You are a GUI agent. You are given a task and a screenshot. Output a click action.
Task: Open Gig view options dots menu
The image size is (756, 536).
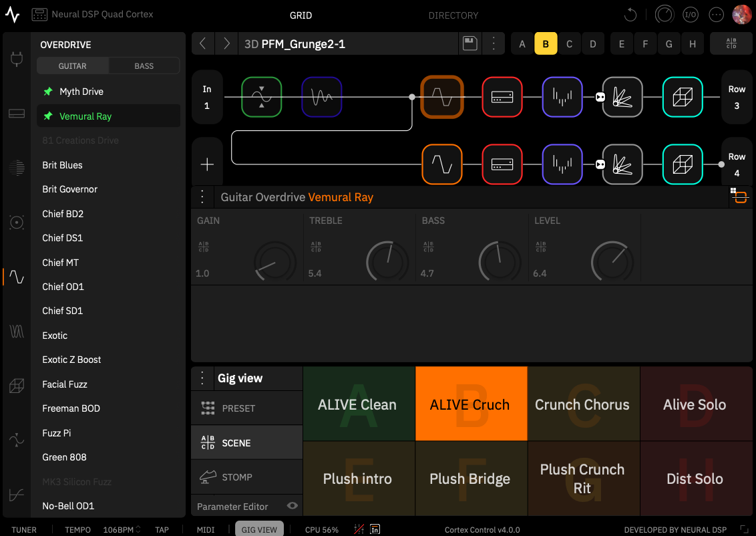coord(202,378)
